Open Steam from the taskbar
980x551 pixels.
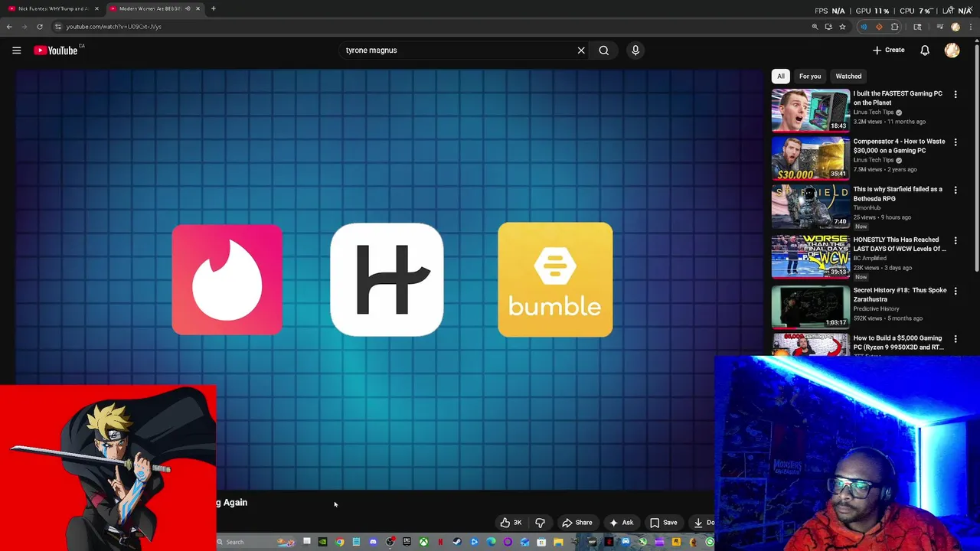click(457, 542)
